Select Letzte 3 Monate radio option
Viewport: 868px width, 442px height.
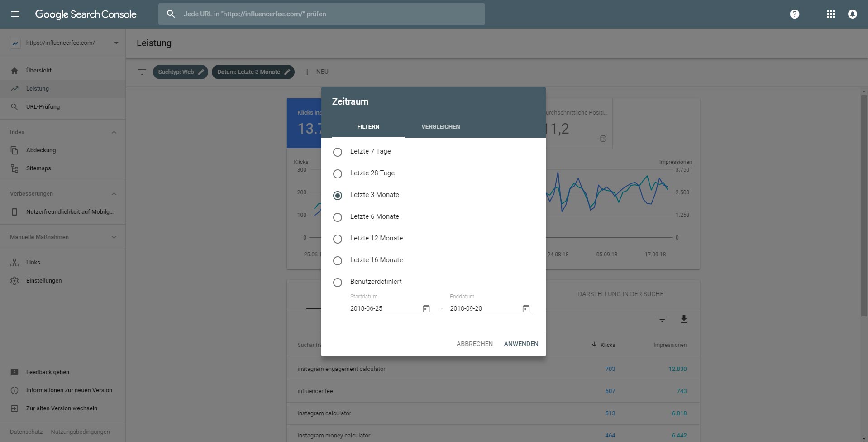click(x=338, y=196)
